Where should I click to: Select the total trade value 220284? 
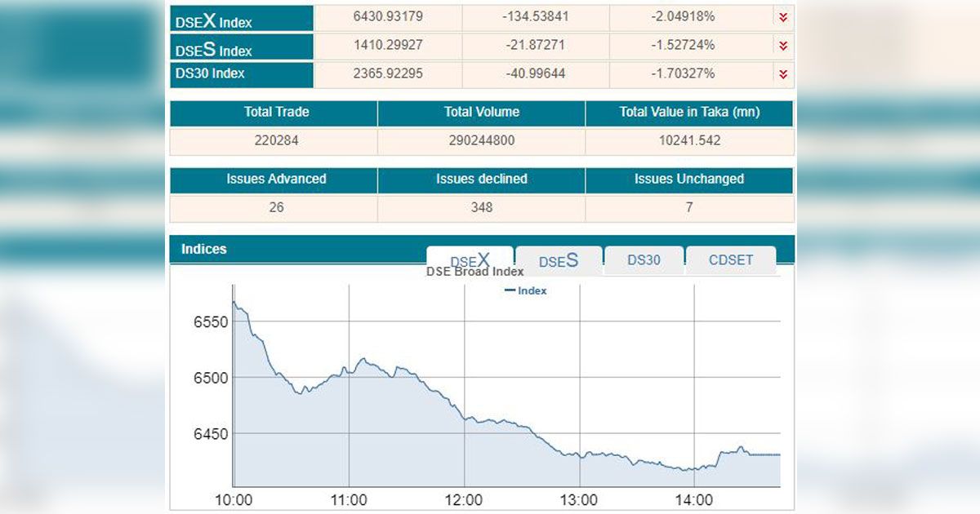pos(276,140)
